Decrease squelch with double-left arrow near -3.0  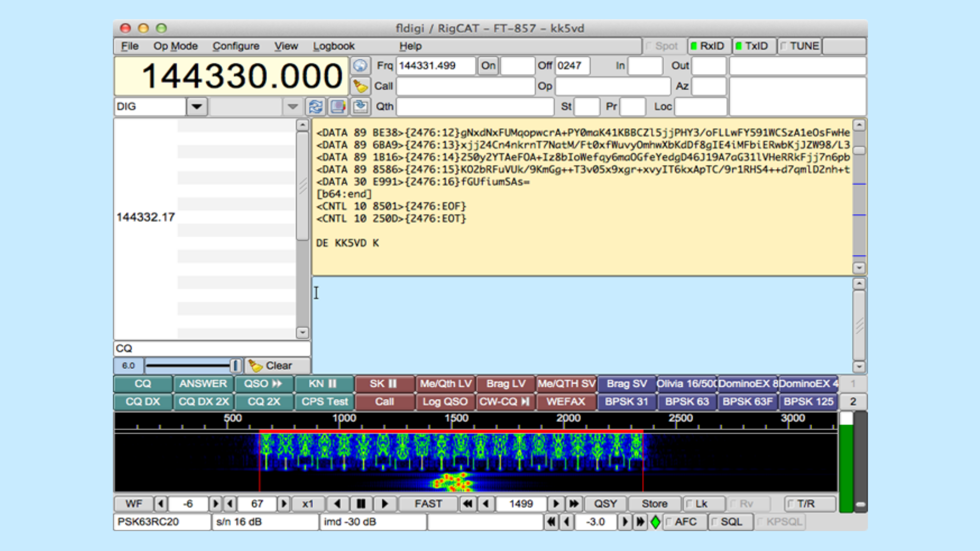551,522
